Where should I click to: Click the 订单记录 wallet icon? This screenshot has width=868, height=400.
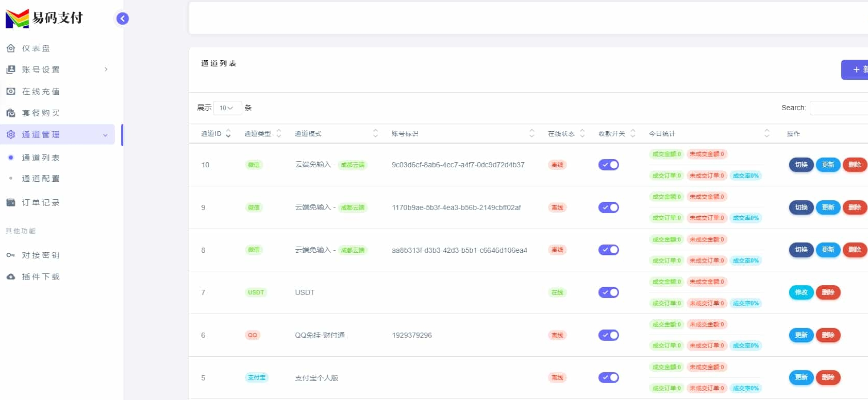click(11, 202)
